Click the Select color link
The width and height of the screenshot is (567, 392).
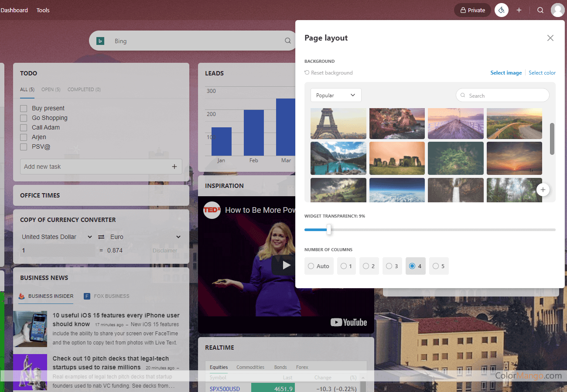(x=542, y=73)
